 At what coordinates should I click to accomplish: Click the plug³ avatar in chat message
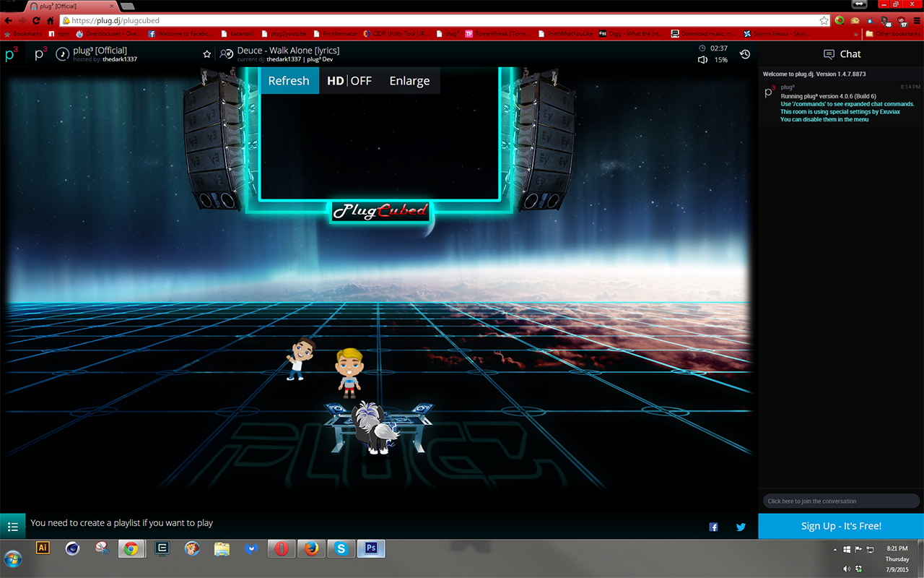(770, 92)
